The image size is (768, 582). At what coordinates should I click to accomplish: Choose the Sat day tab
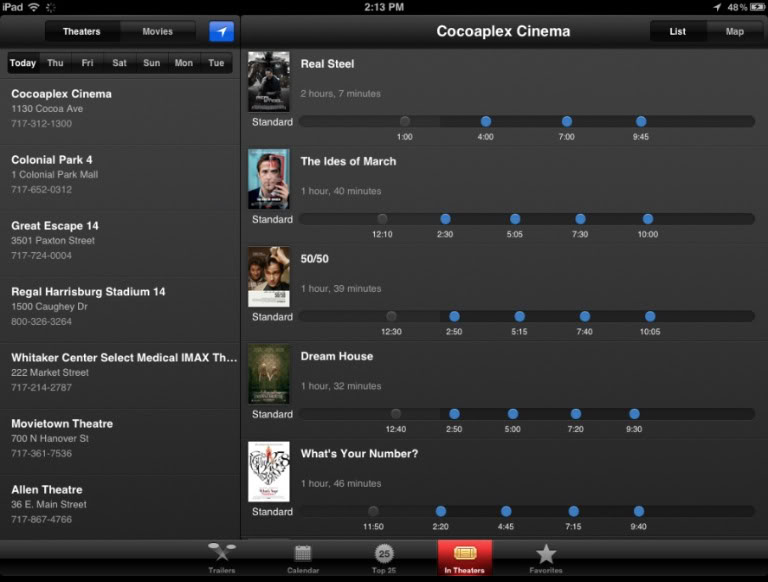[120, 63]
